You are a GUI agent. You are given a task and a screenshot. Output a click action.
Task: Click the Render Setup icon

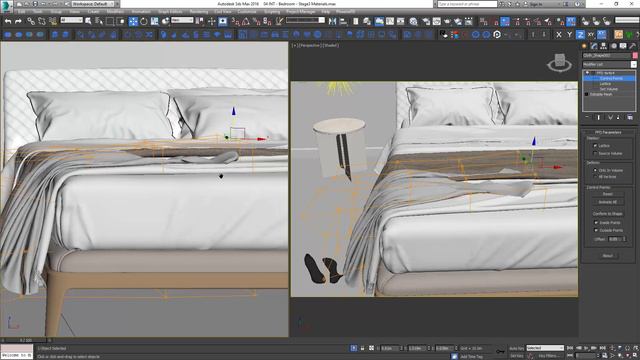pyautogui.click(x=426, y=21)
